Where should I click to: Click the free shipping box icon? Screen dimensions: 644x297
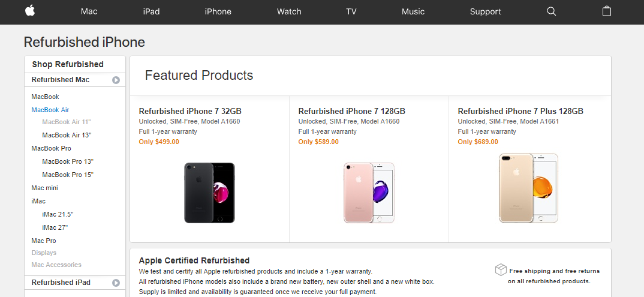[501, 270]
